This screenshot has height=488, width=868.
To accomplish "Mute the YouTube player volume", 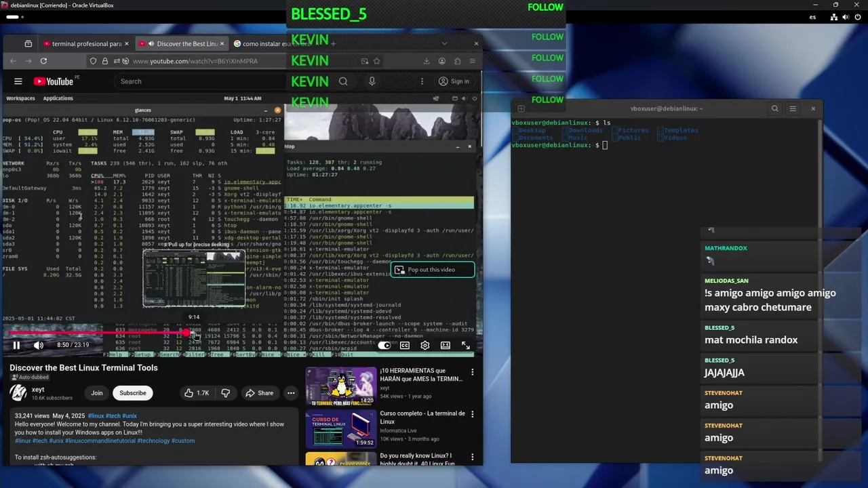I will (x=39, y=345).
